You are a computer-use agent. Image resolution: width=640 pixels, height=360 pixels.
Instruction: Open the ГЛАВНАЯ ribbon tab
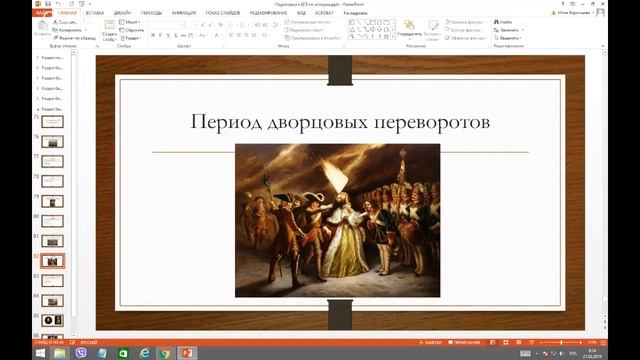[x=67, y=13]
